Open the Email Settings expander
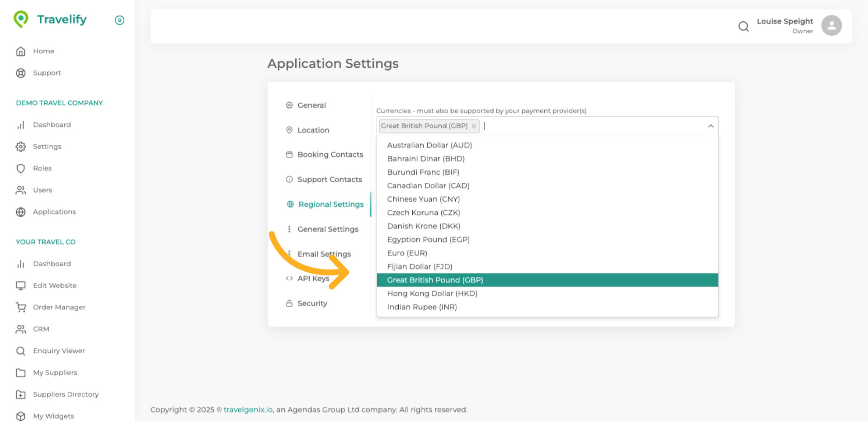 pos(324,254)
